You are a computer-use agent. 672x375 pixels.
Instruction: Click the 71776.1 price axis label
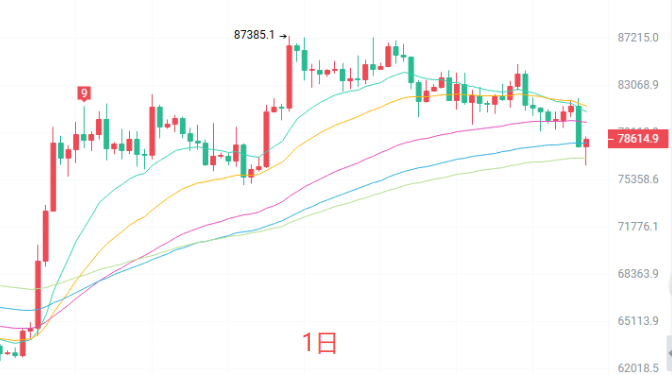pyautogui.click(x=638, y=226)
